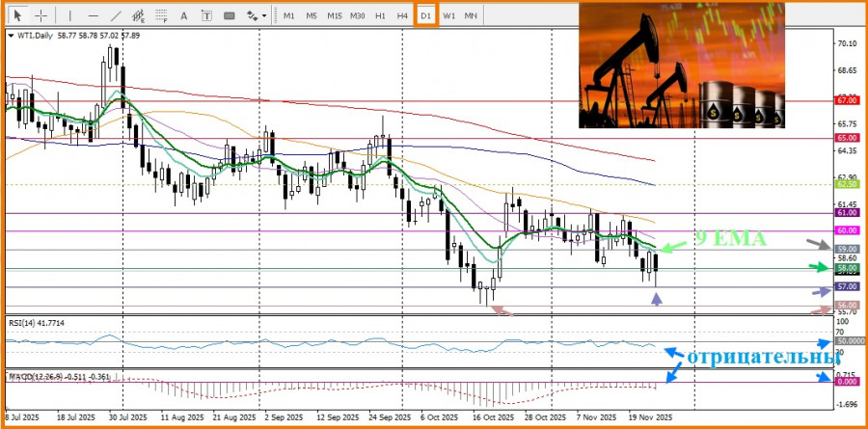Select the text label tool

(x=206, y=15)
